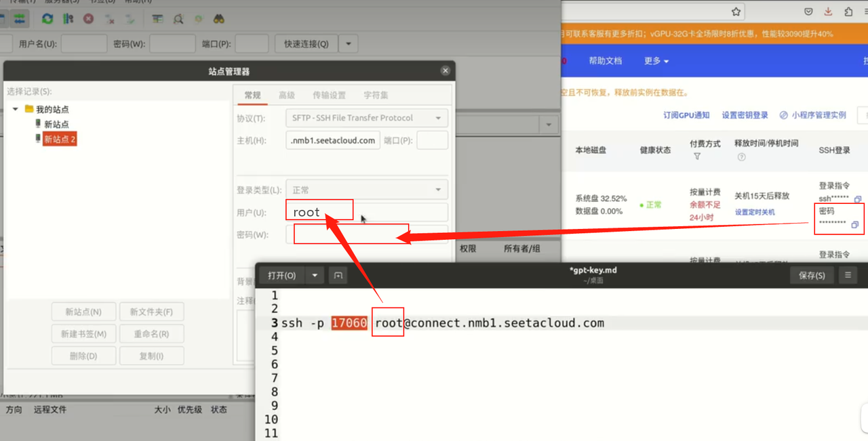Click 远程文件 queue column header
Image resolution: width=868 pixels, height=441 pixels.
[50, 409]
